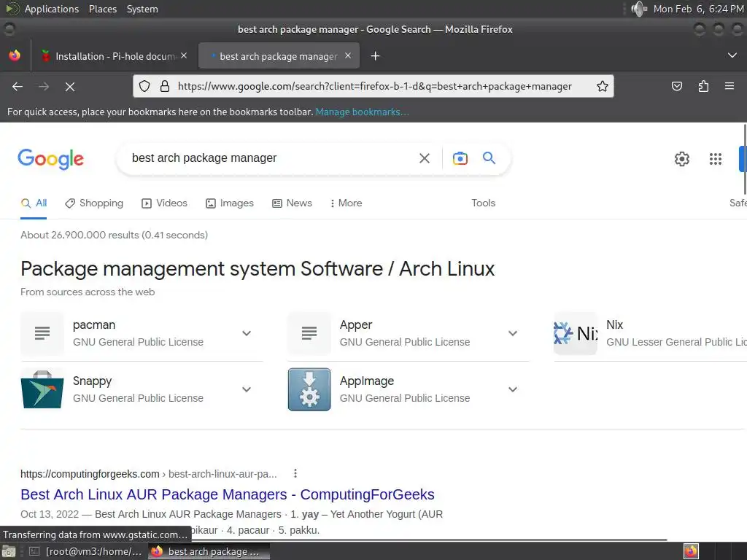
Task: Expand the Apper entry chevron
Action: click(x=513, y=333)
